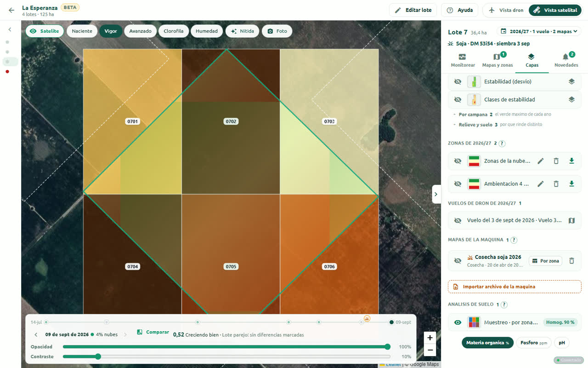Open the 2026/27 campaign dropdown
Viewport: 588px width, 368px height.
click(539, 31)
